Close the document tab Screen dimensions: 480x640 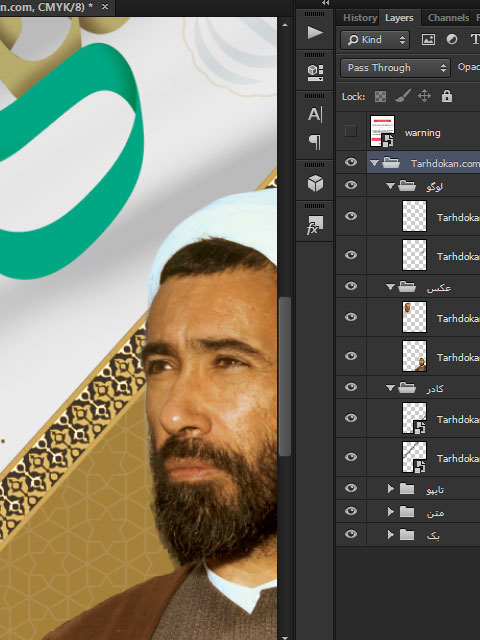coord(105,7)
